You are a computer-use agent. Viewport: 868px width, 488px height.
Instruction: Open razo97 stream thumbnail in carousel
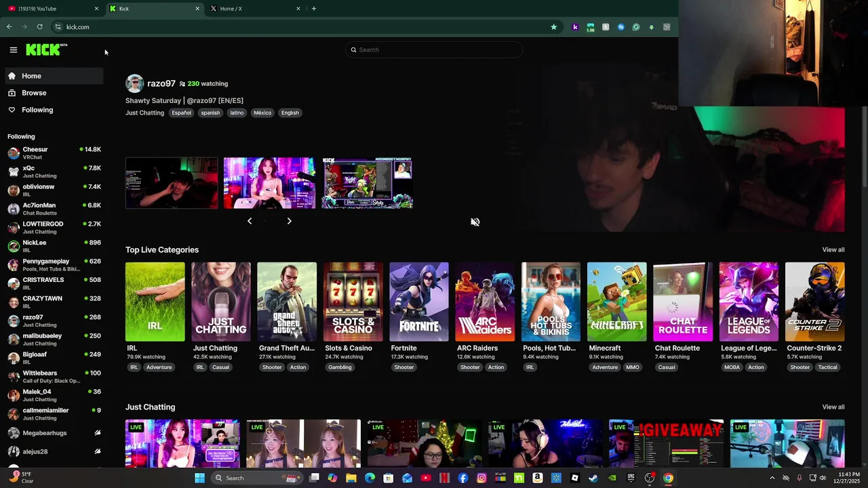(x=172, y=183)
